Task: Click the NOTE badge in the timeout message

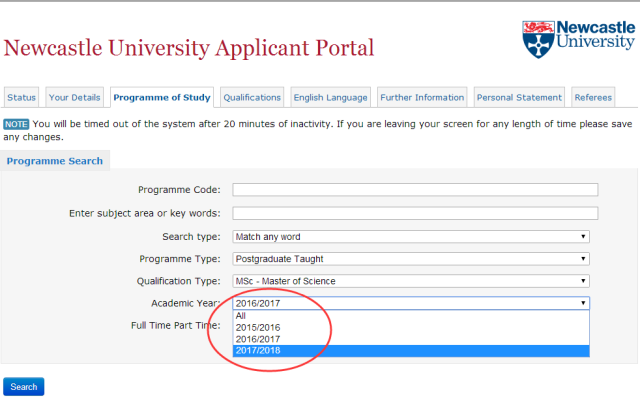Action: coord(16,124)
